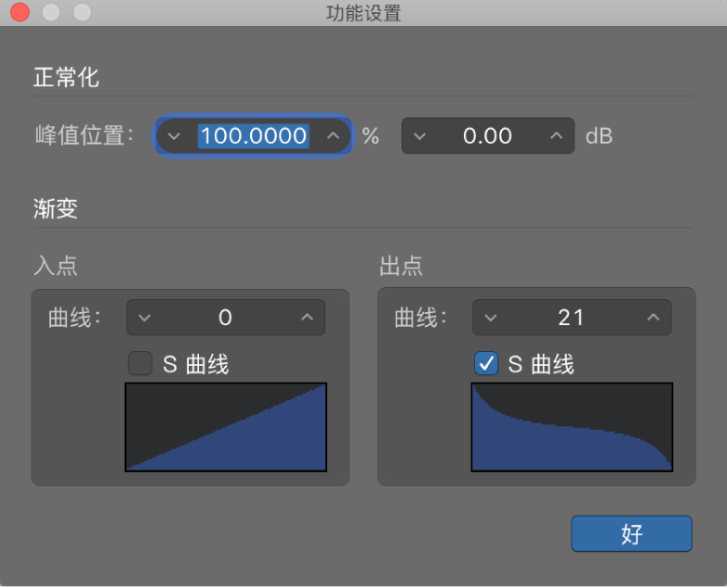This screenshot has width=727, height=588.
Task: Increase the fade-in (入点) curve value
Action: pyautogui.click(x=307, y=318)
